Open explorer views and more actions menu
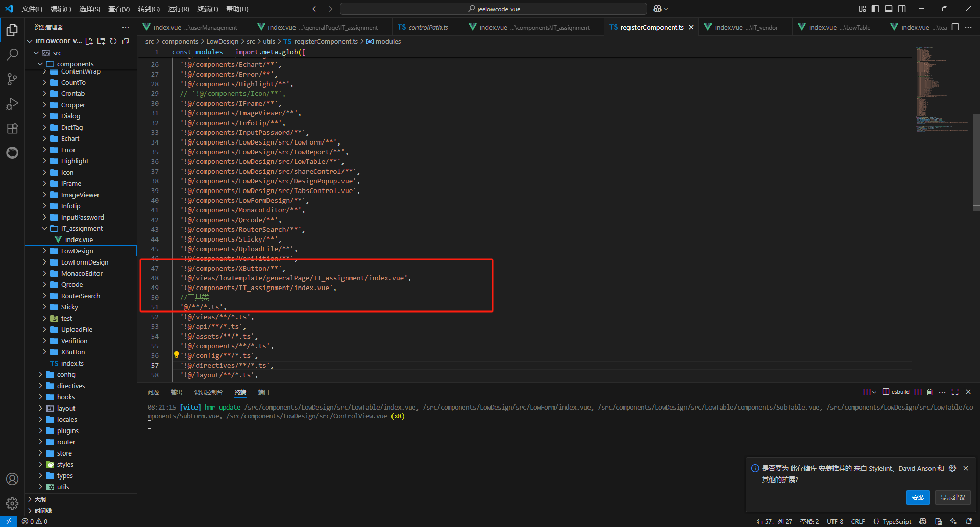This screenshot has width=980, height=527. click(x=126, y=27)
